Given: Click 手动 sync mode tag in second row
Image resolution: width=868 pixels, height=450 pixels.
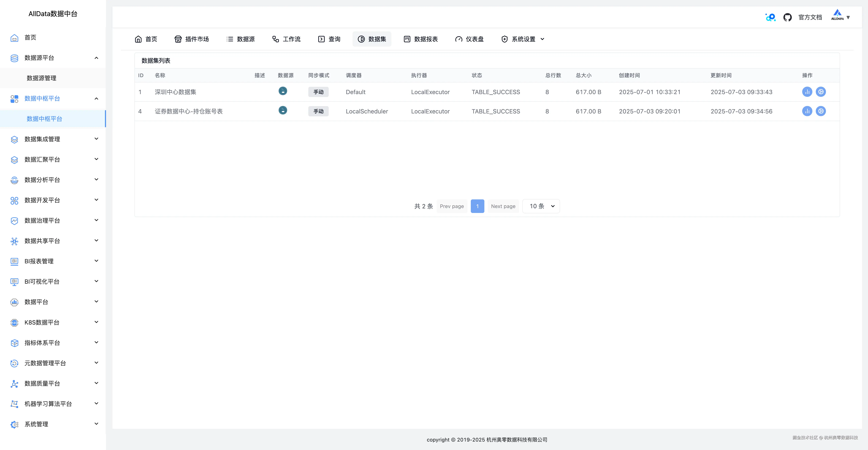Looking at the screenshot, I should click(x=318, y=111).
